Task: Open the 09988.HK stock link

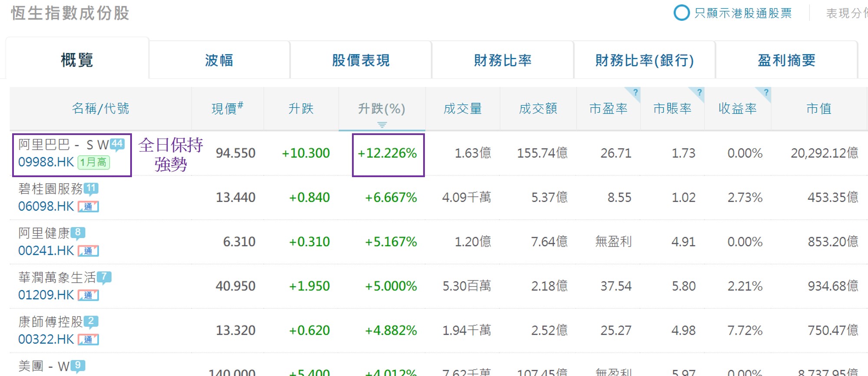Action: coord(46,162)
